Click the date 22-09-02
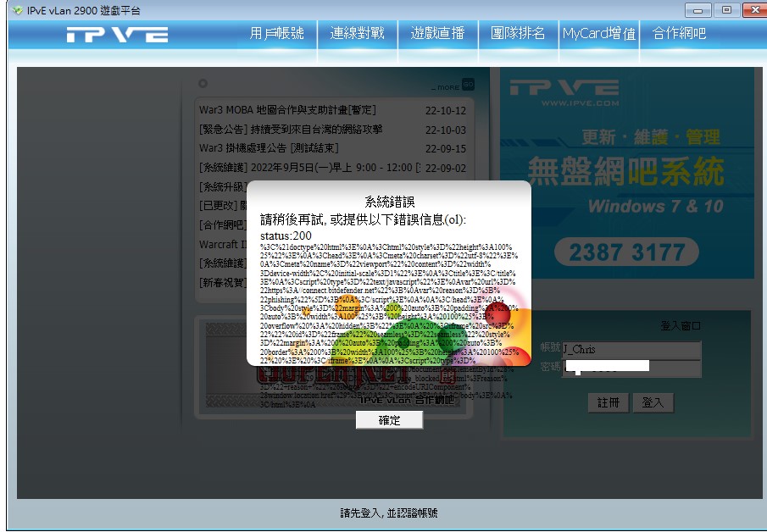The image size is (767, 532). [446, 169]
